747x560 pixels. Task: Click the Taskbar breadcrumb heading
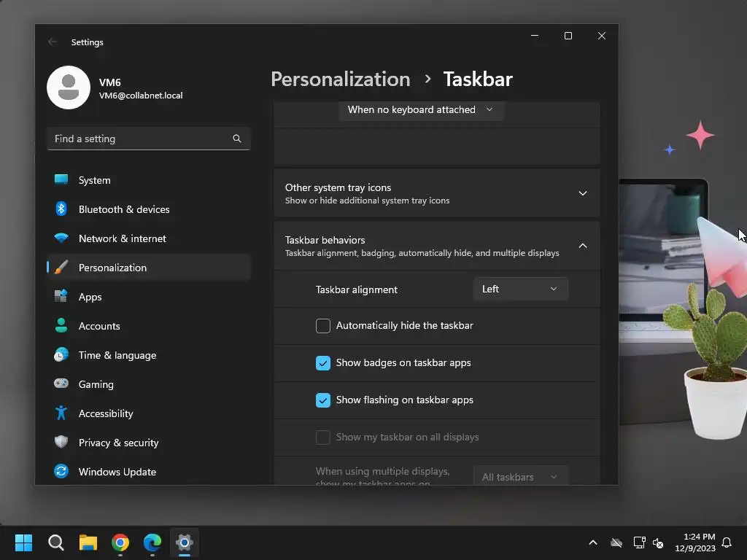[478, 79]
